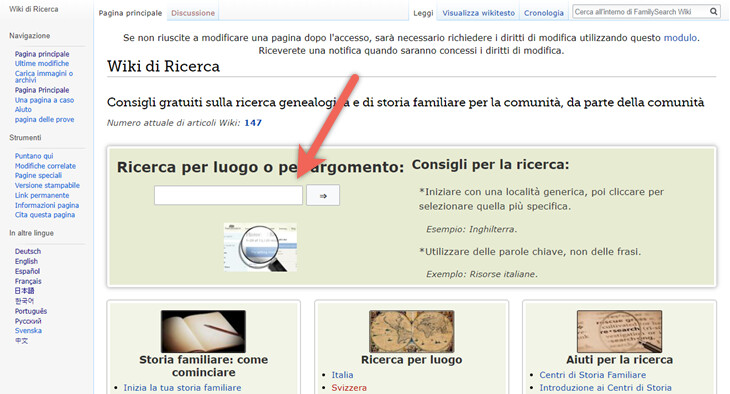Open Pagine speciali link

tap(38, 176)
